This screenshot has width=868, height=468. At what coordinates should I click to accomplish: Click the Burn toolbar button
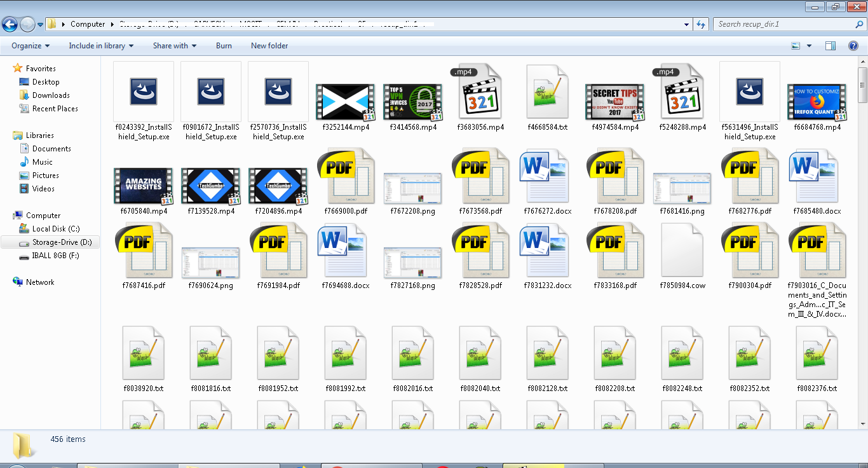[x=224, y=46]
